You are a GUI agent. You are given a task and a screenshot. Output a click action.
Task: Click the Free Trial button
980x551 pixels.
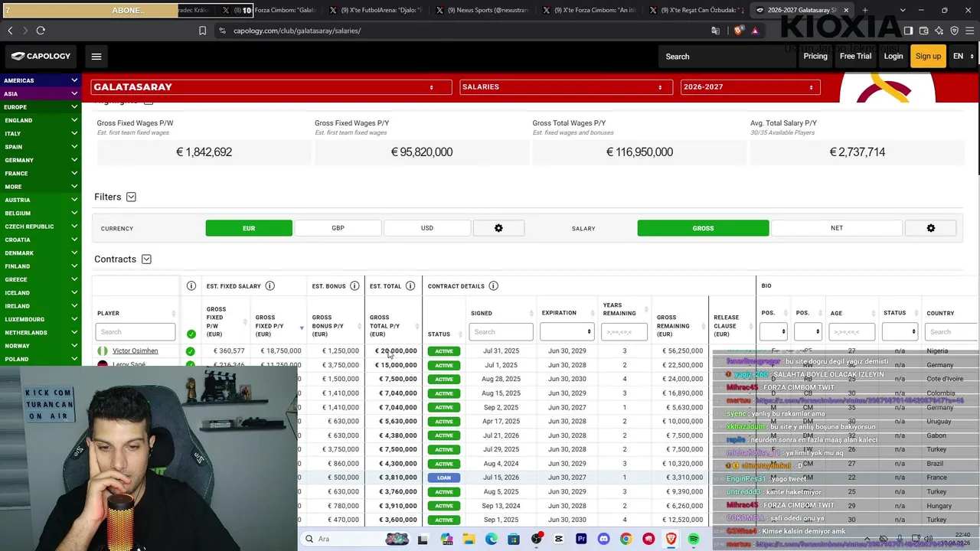tap(855, 56)
